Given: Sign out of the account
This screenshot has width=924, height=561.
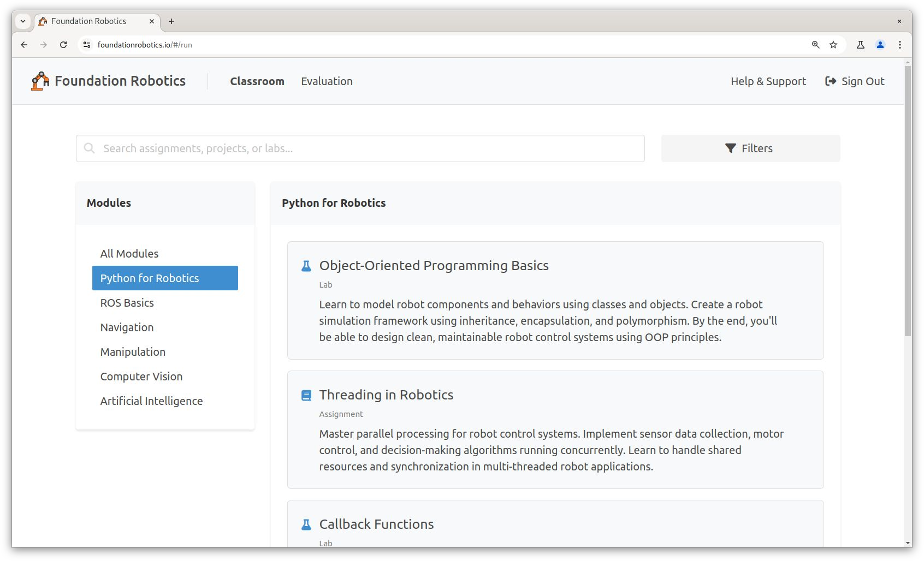Looking at the screenshot, I should (855, 81).
